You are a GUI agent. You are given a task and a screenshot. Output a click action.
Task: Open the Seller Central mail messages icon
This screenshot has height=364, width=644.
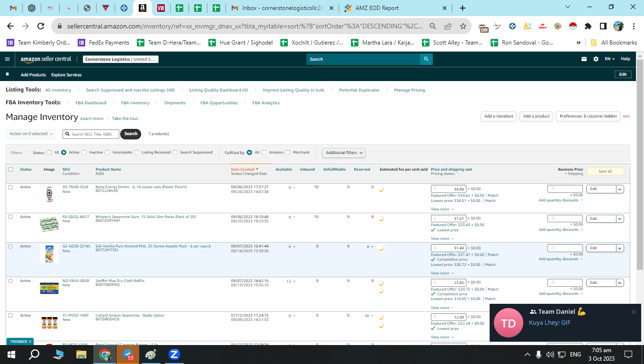pos(584,59)
